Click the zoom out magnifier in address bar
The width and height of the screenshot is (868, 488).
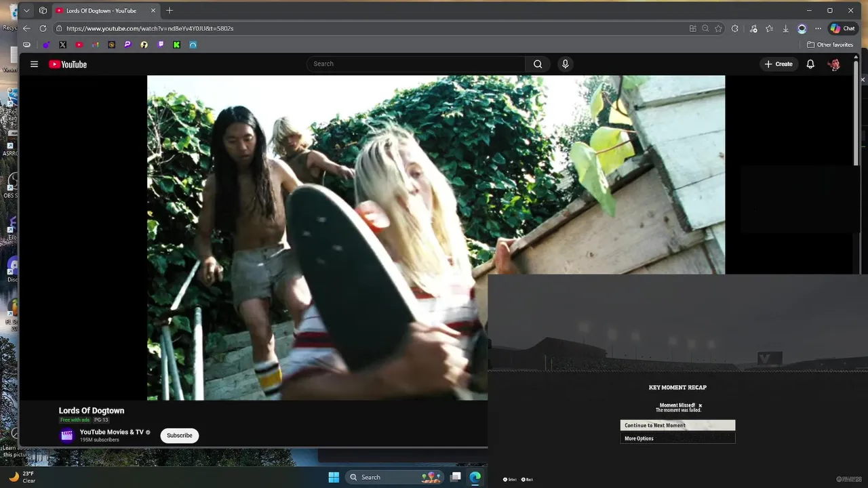click(705, 28)
